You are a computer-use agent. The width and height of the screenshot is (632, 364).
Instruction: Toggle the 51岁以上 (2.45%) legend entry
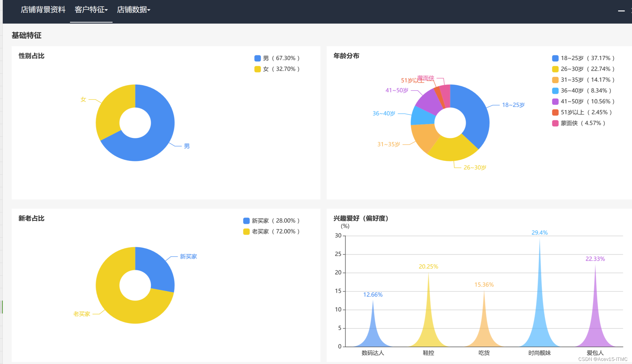click(582, 112)
